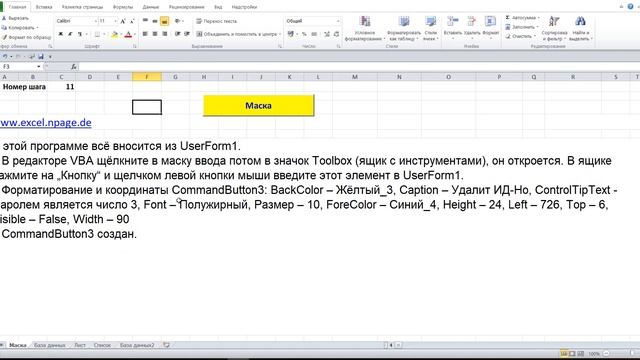Image resolution: width=640 pixels, height=360 pixels.
Task: Switch to the Главная ribbon tab
Action: 18,7
